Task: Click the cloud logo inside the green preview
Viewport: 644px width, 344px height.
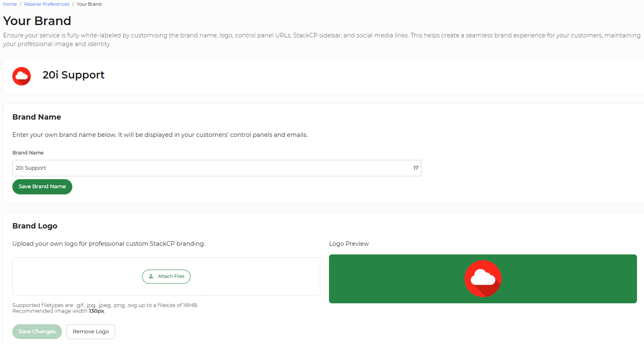Action: click(483, 279)
